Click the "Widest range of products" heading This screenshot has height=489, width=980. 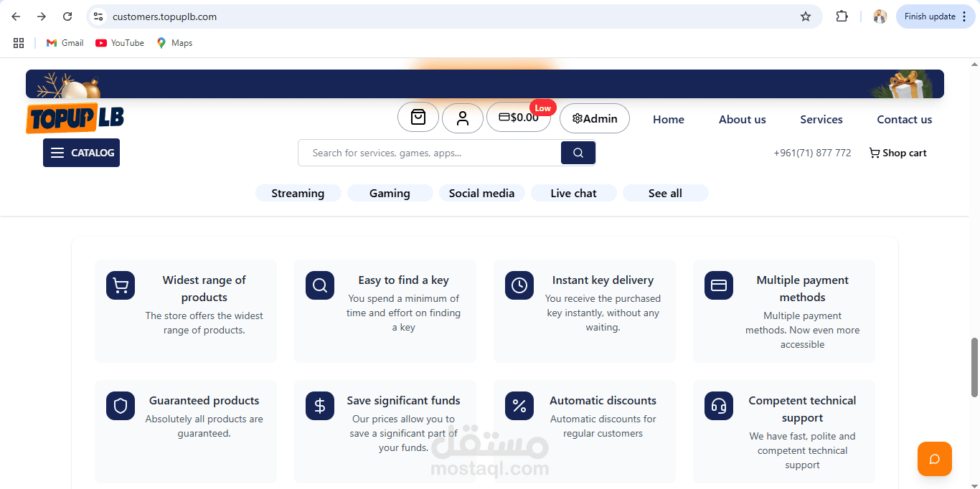coord(204,289)
